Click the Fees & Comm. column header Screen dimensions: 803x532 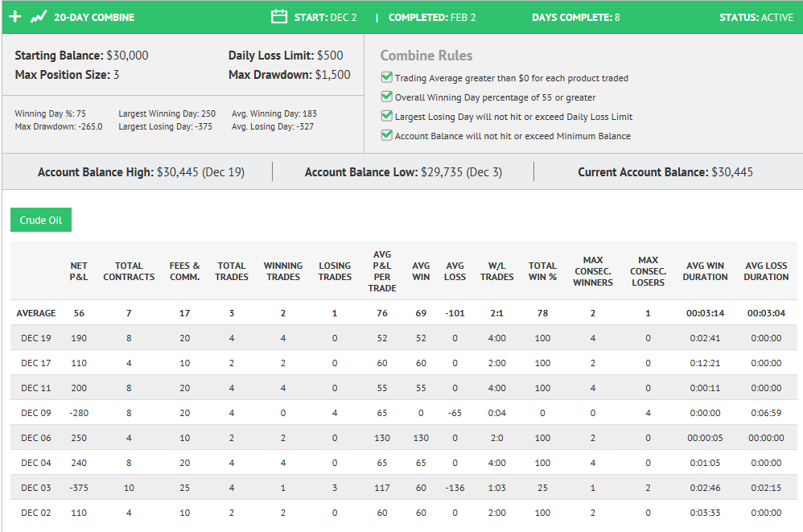click(x=185, y=271)
